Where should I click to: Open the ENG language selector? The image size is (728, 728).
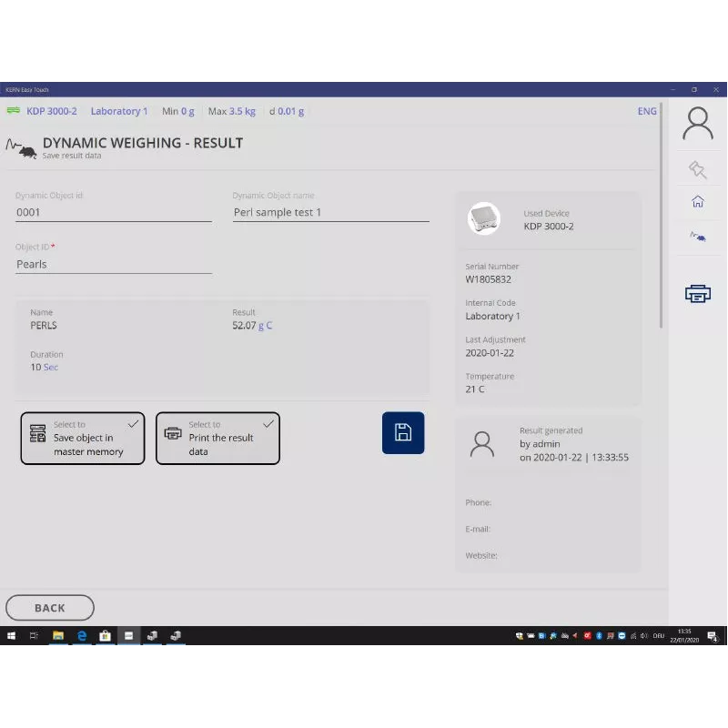click(646, 111)
